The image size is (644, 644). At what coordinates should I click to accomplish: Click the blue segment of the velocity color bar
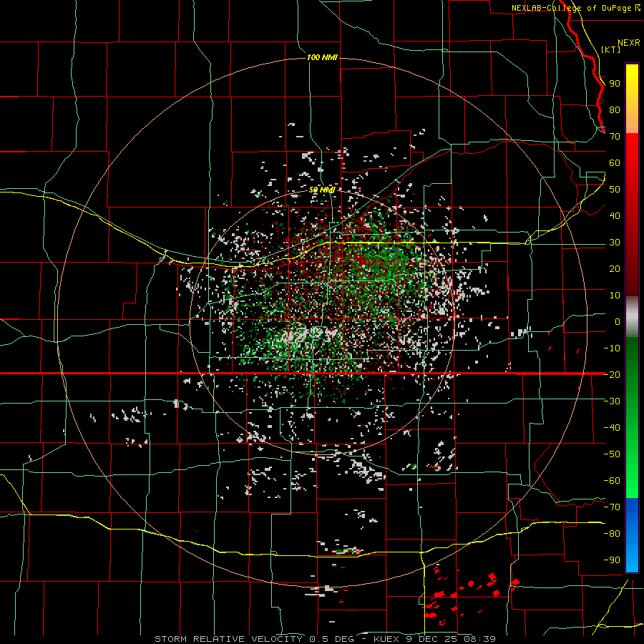tap(632, 535)
